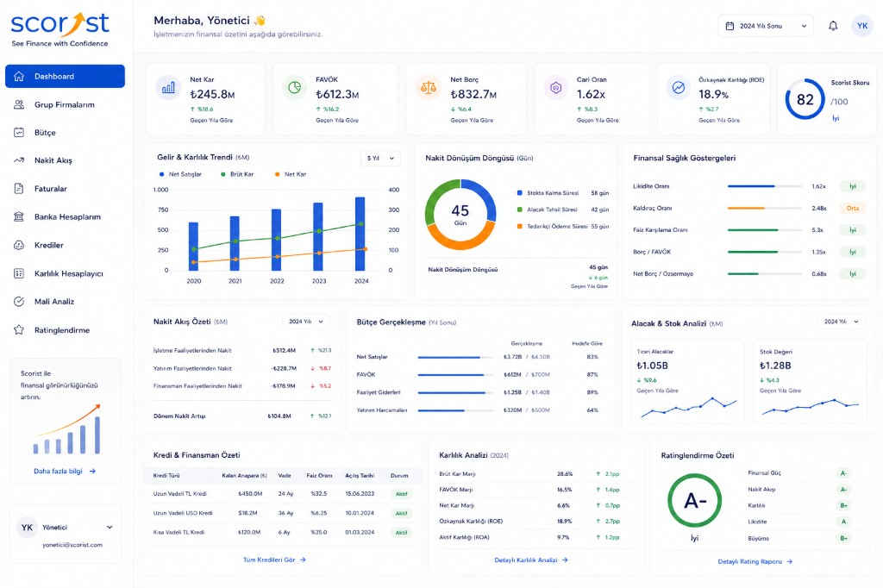The image size is (883, 588).
Task: Click the Mali Analiz check icon
Action: tap(19, 301)
